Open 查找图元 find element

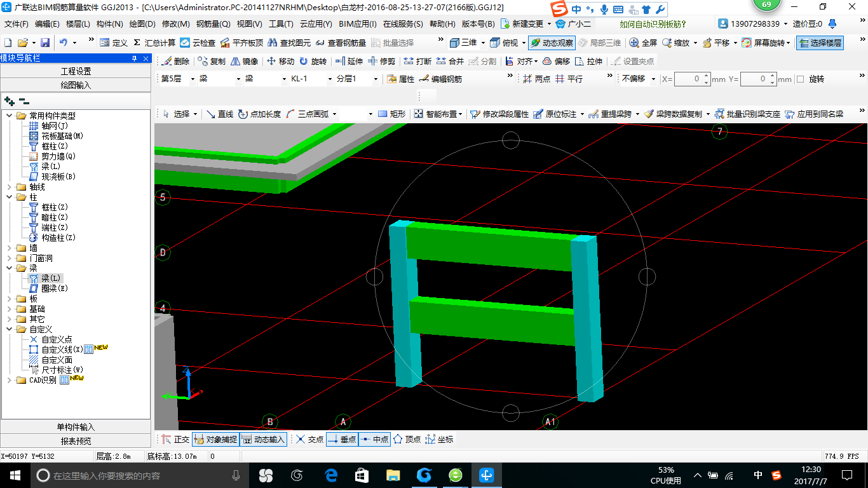pos(289,43)
